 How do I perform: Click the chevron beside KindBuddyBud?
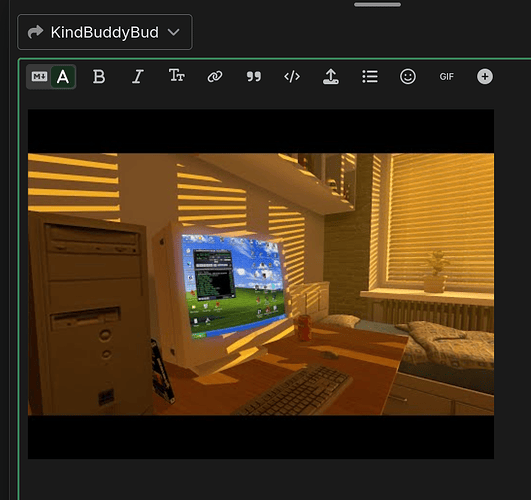click(x=174, y=33)
